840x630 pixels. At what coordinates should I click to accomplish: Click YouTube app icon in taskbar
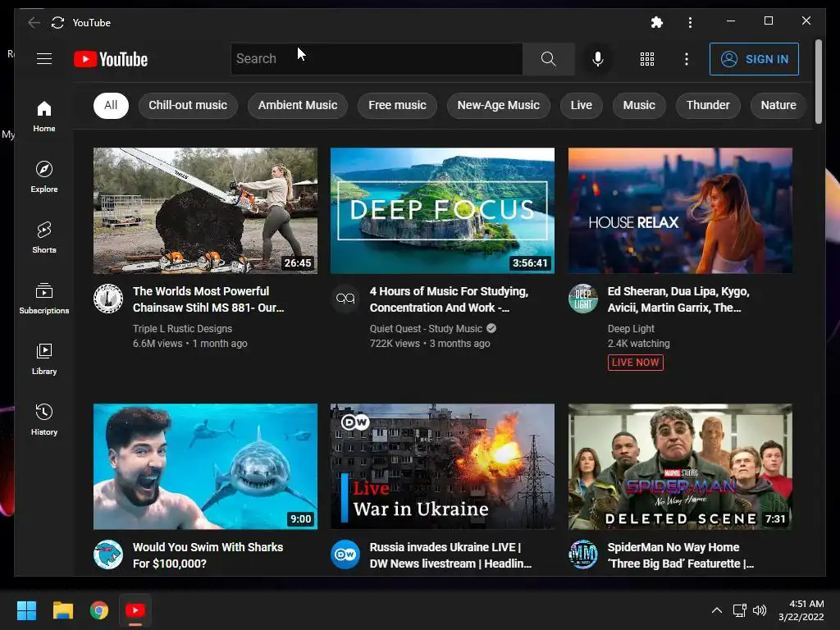[x=135, y=610]
